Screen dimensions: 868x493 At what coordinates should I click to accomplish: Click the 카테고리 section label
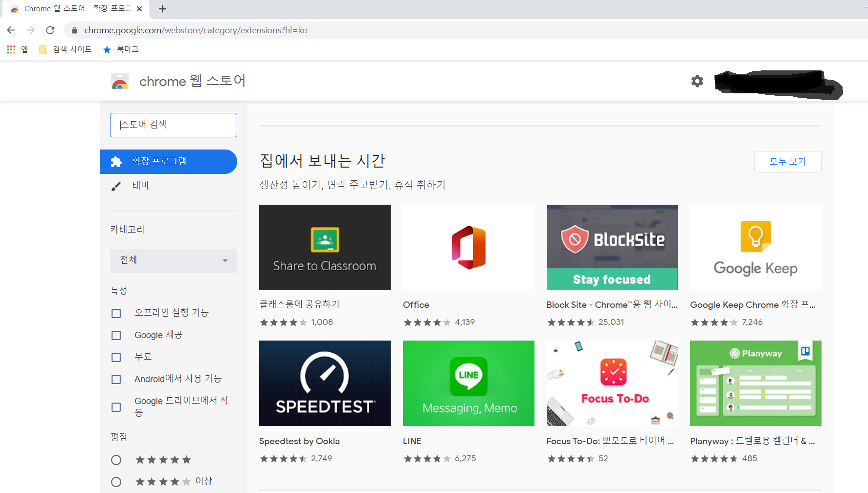[127, 229]
